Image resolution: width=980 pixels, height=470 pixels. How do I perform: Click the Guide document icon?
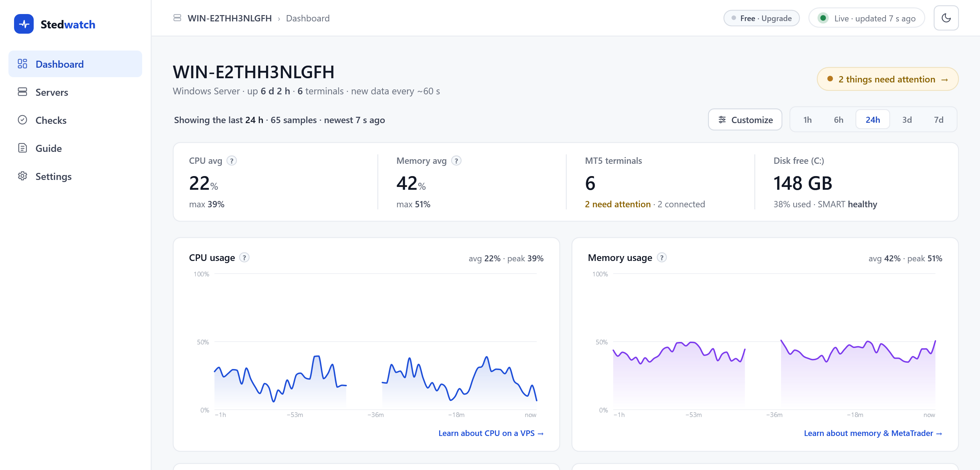point(22,148)
